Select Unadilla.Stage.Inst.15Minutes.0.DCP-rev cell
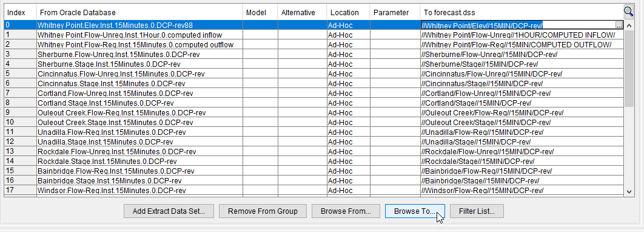 pyautogui.click(x=139, y=142)
